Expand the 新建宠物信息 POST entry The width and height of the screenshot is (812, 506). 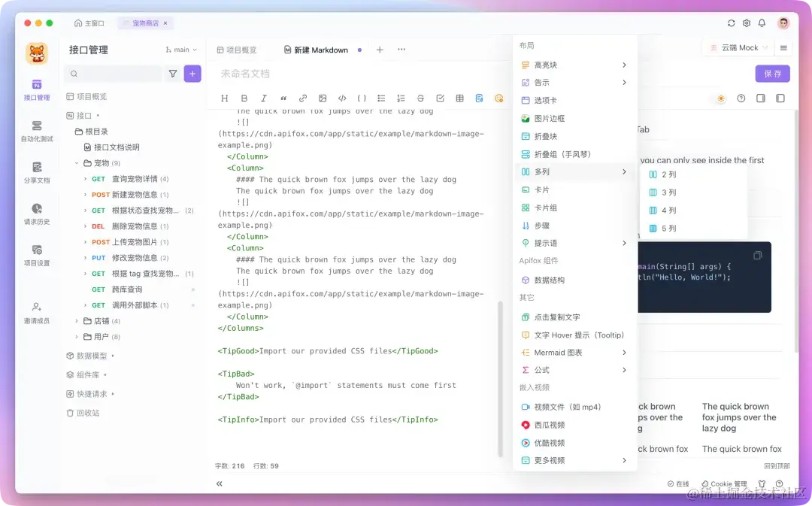[86, 195]
